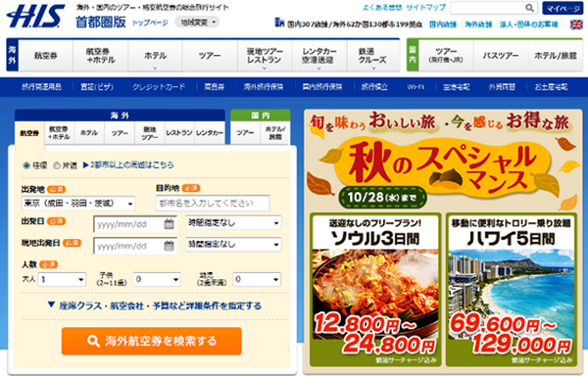Open the 海外旅行保険 link
Screen dimensions: 588x376
click(264, 87)
